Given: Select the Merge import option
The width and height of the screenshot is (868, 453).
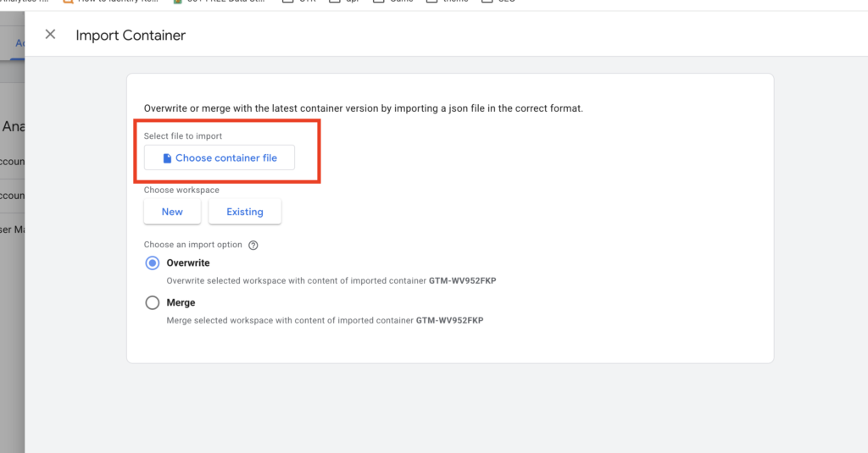Looking at the screenshot, I should (x=153, y=303).
